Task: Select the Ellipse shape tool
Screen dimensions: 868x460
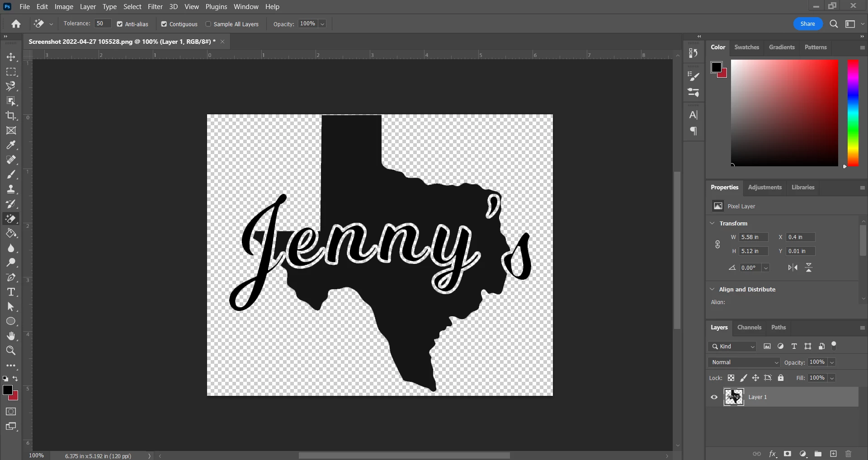Action: [x=11, y=321]
